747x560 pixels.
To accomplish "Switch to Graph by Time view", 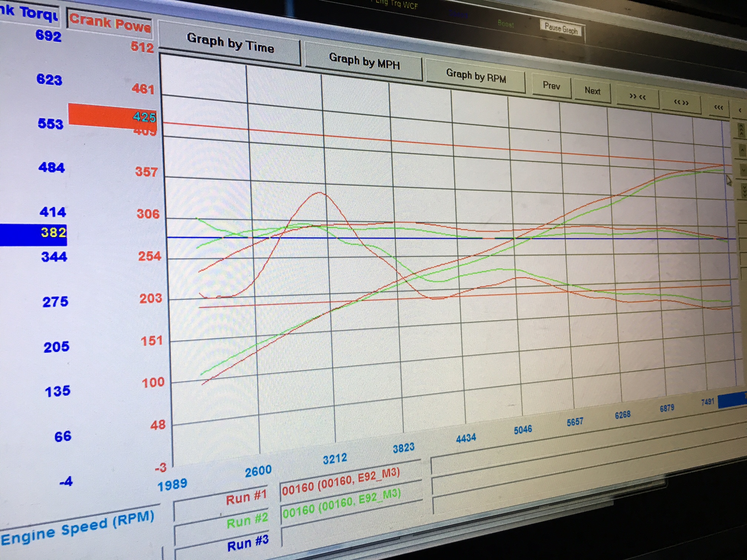I will tap(230, 43).
